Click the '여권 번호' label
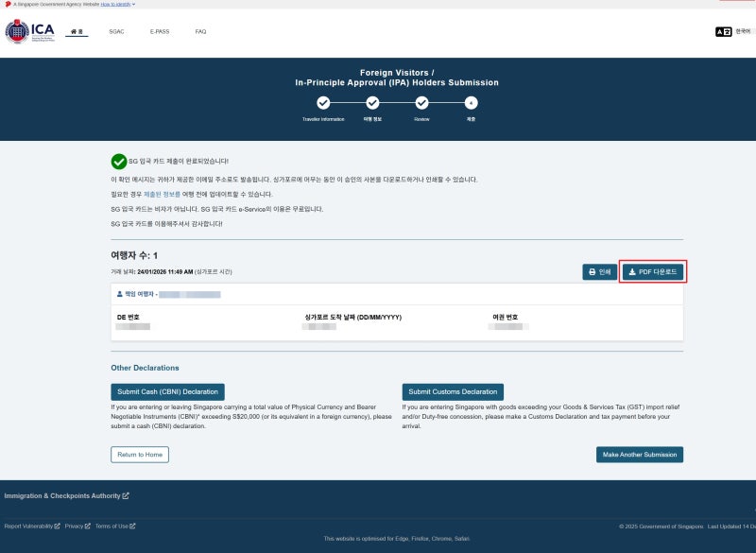Viewport: 756px width, 553px height. [x=506, y=318]
